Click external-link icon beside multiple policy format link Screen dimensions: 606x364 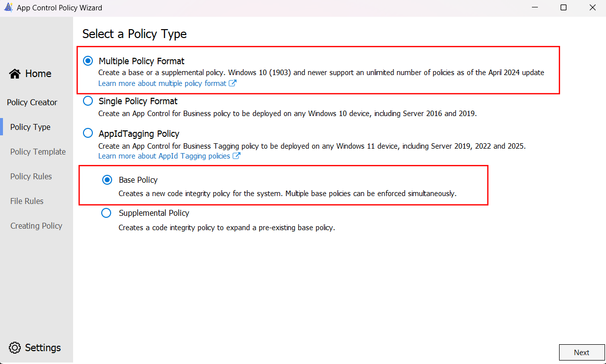tap(233, 83)
